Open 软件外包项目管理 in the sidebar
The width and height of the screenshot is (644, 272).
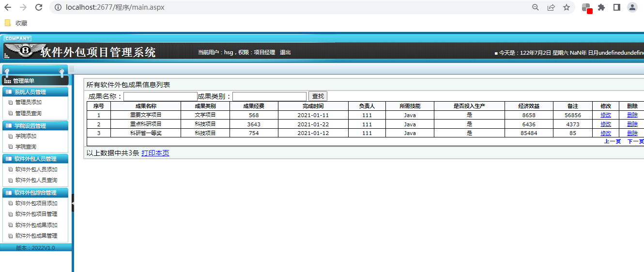pyautogui.click(x=36, y=214)
